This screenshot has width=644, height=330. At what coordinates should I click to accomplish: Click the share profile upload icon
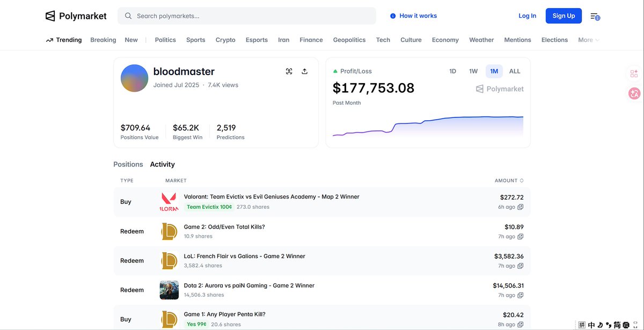pos(305,71)
